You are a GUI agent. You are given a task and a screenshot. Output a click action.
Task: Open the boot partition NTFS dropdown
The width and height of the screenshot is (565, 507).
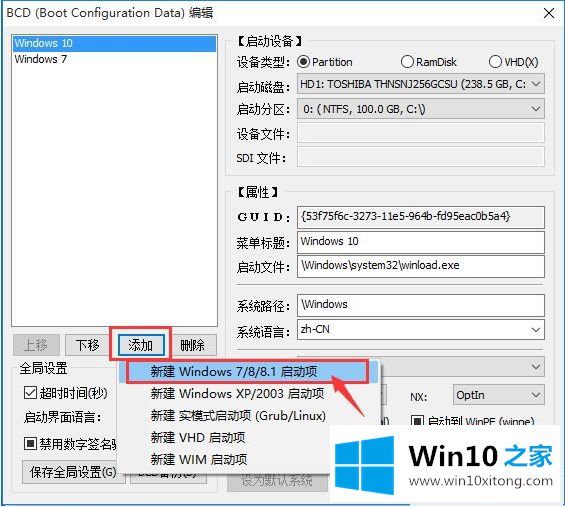(421, 109)
